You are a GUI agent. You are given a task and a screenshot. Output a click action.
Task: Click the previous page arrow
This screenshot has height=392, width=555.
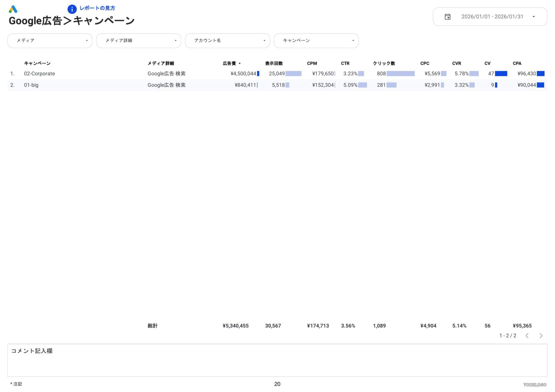click(x=527, y=336)
